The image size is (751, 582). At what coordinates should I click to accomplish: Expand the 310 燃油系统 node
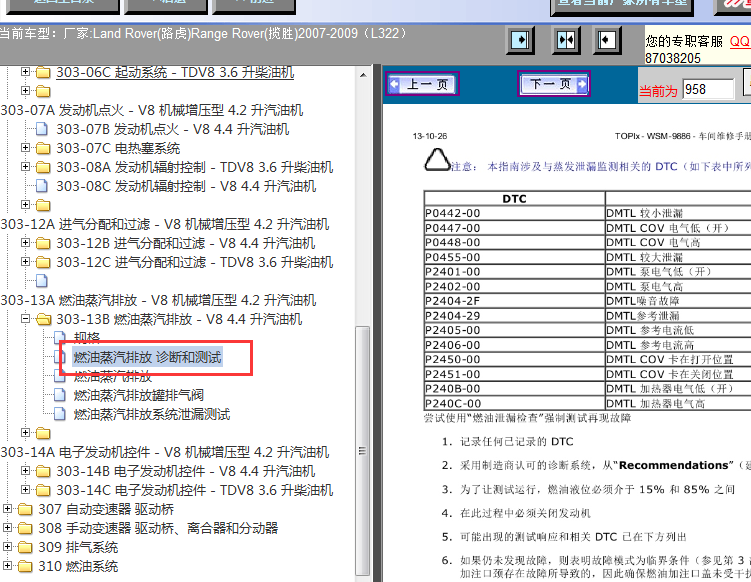pos(7,565)
